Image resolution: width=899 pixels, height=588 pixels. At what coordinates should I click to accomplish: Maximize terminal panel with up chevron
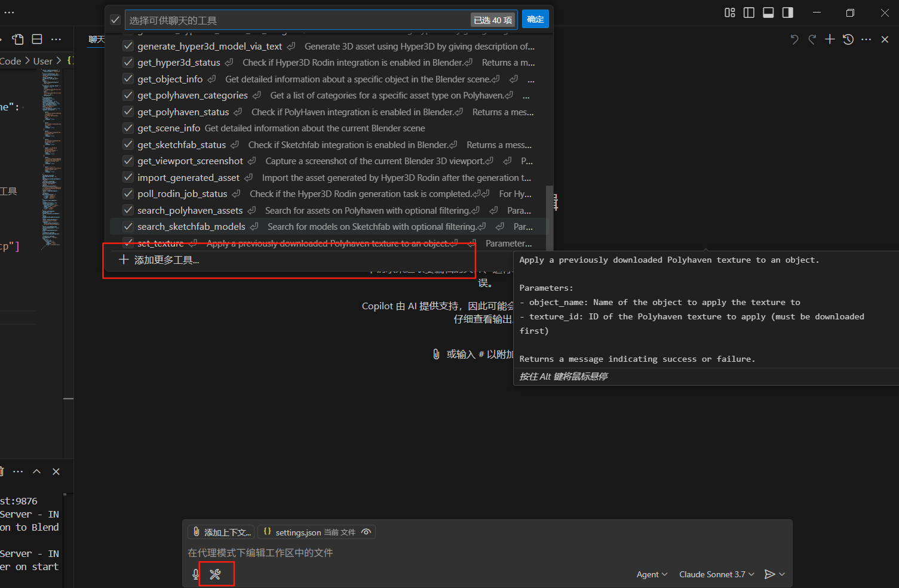(x=36, y=472)
